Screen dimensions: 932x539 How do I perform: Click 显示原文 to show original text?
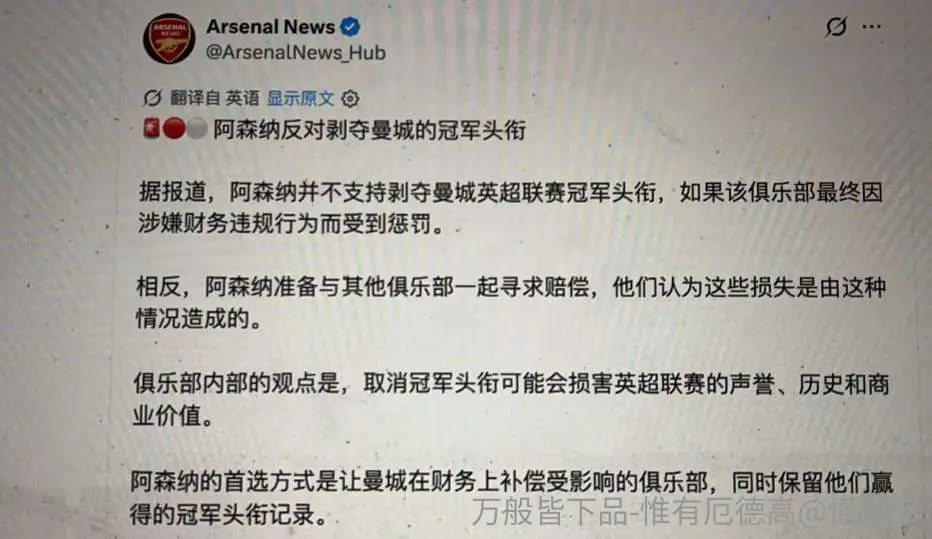[300, 98]
